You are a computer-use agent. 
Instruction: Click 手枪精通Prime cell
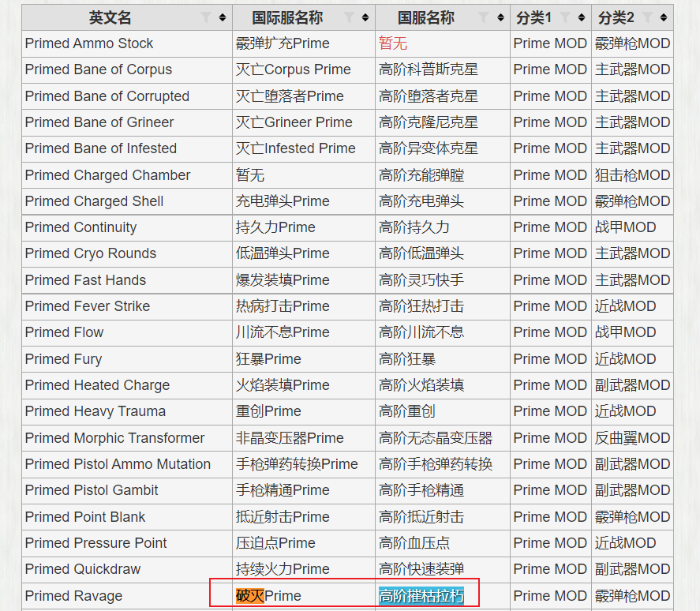pyautogui.click(x=304, y=490)
